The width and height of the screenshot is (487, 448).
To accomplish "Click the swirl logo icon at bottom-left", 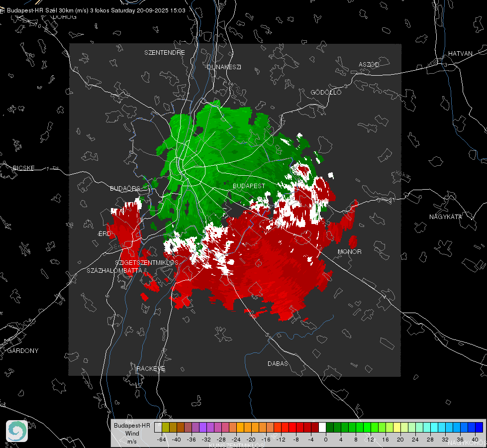I will 17,431.
